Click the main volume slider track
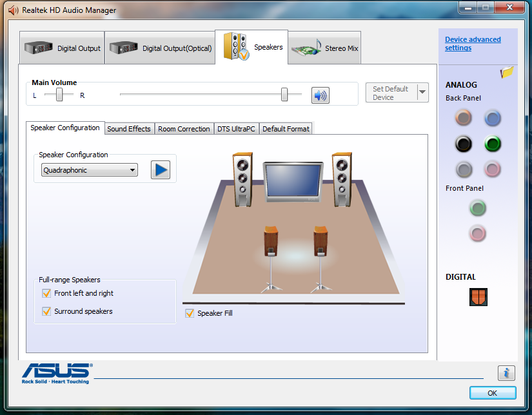This screenshot has width=532, height=415. click(211, 95)
